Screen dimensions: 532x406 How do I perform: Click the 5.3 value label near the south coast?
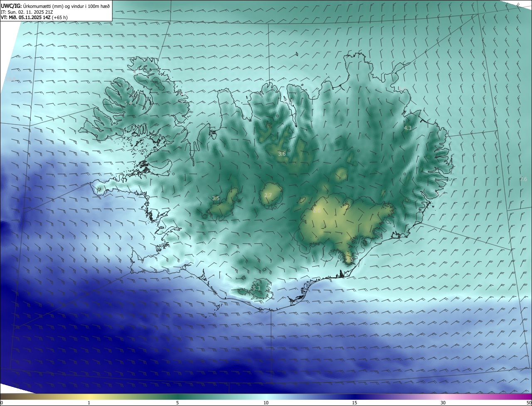point(256,288)
